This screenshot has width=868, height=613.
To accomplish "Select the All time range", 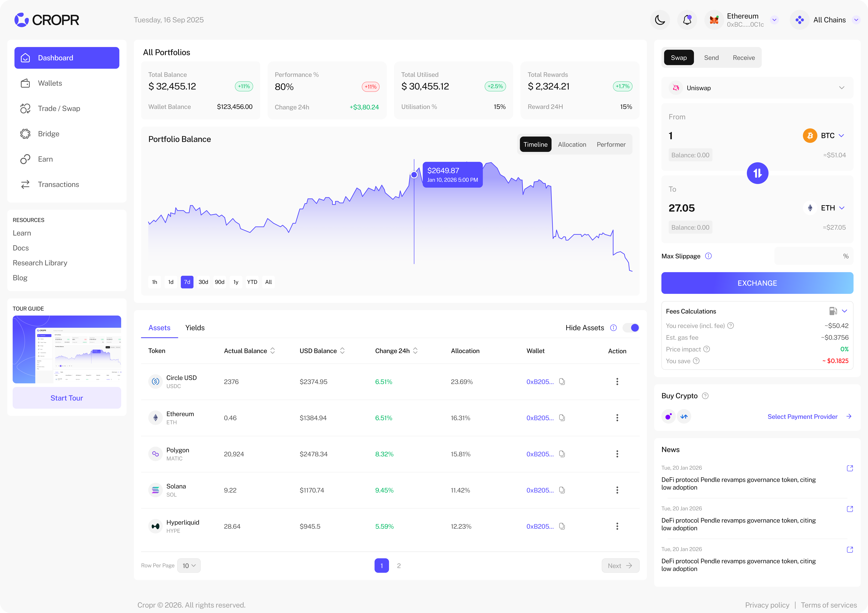I will pyautogui.click(x=268, y=282).
